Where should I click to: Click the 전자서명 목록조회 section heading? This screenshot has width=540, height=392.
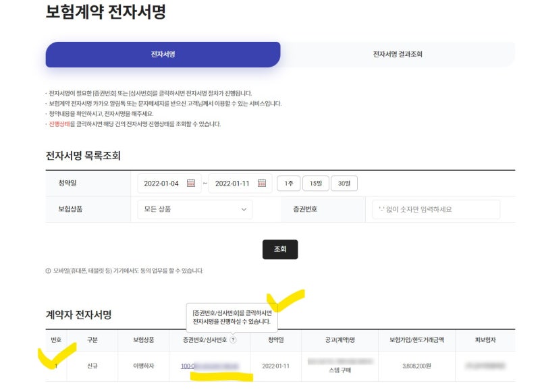83,156
